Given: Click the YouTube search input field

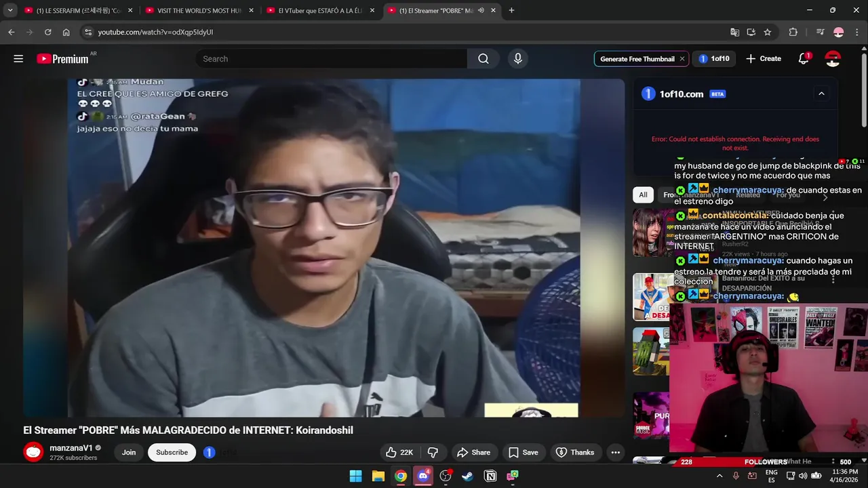Looking at the screenshot, I should (x=332, y=59).
